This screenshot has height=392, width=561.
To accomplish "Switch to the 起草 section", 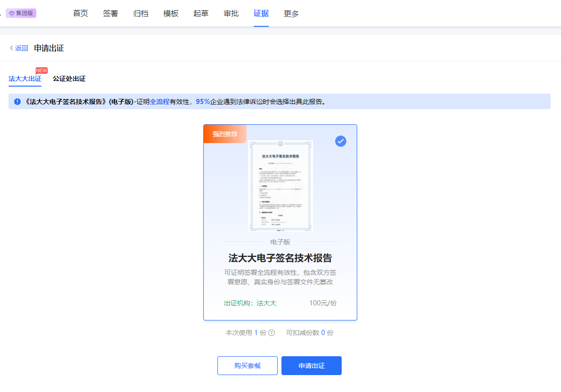I will pos(200,14).
